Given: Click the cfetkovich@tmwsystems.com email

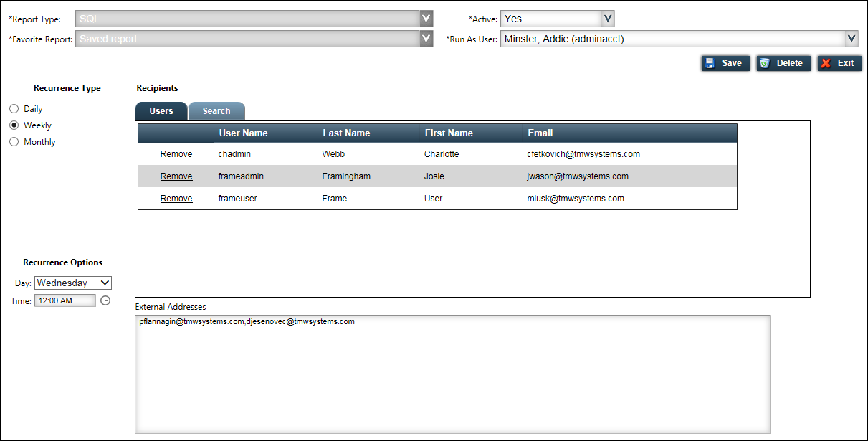Looking at the screenshot, I should click(583, 154).
